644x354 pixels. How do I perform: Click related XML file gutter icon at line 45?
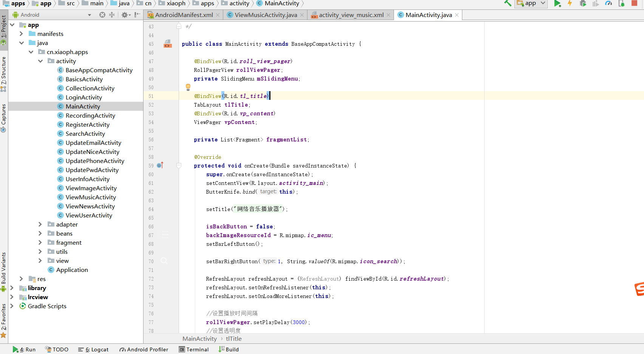point(167,44)
